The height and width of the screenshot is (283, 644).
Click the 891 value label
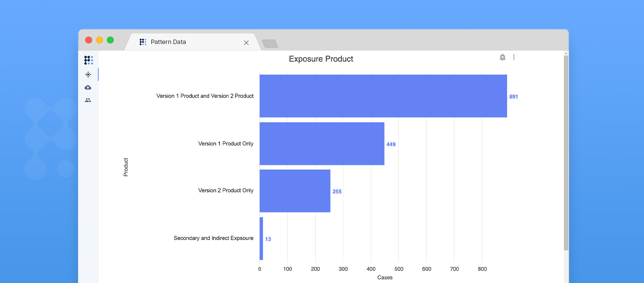coord(513,97)
